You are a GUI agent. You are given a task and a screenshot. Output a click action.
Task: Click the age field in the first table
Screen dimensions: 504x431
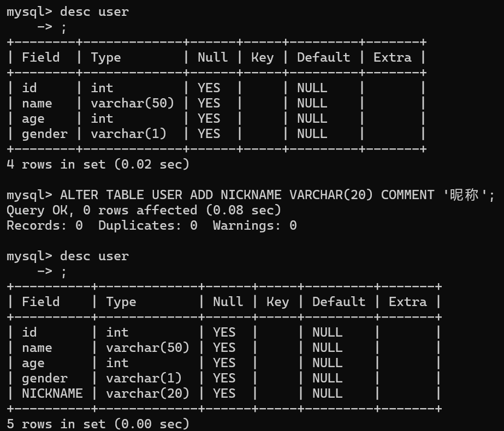[x=33, y=118]
